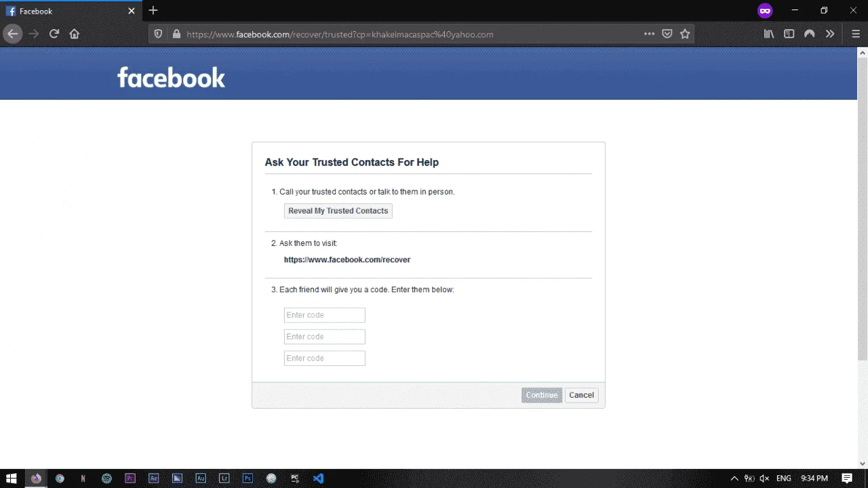Focus the first Enter code field

325,315
